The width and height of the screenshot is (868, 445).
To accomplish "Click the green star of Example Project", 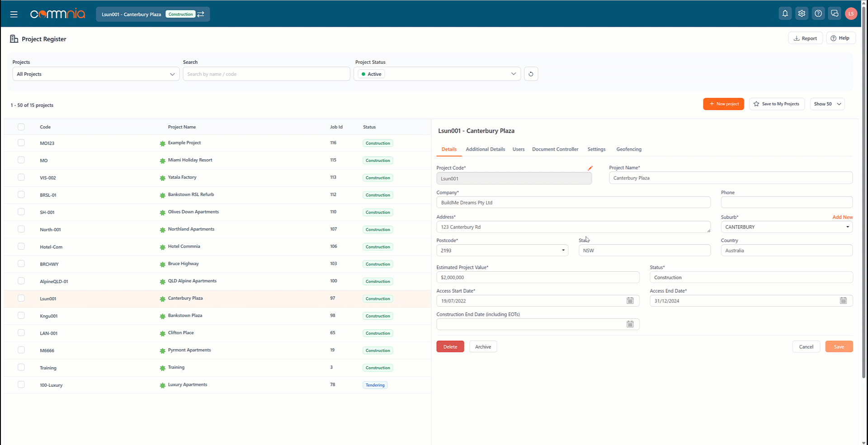I will point(162,143).
